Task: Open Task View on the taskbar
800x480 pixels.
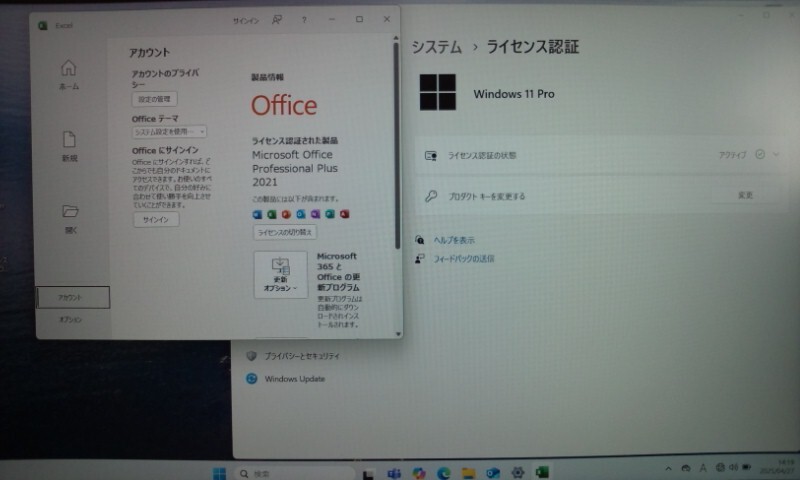Action: [368, 474]
